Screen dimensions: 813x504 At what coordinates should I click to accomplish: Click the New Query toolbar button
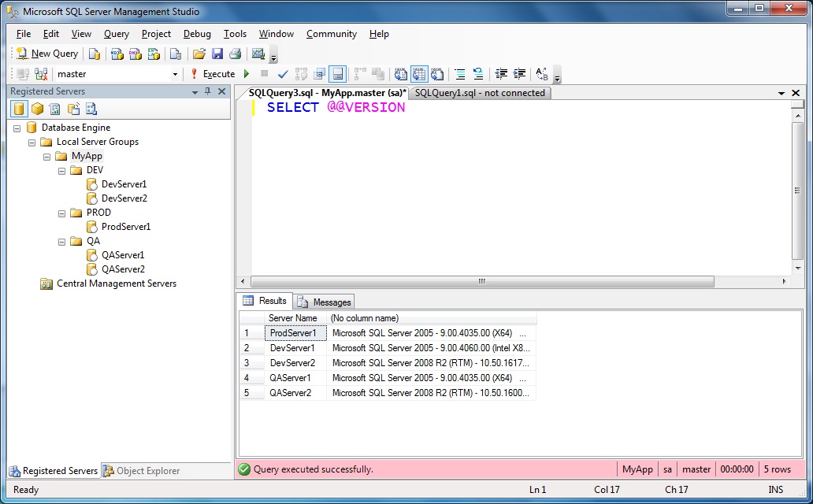(x=47, y=54)
